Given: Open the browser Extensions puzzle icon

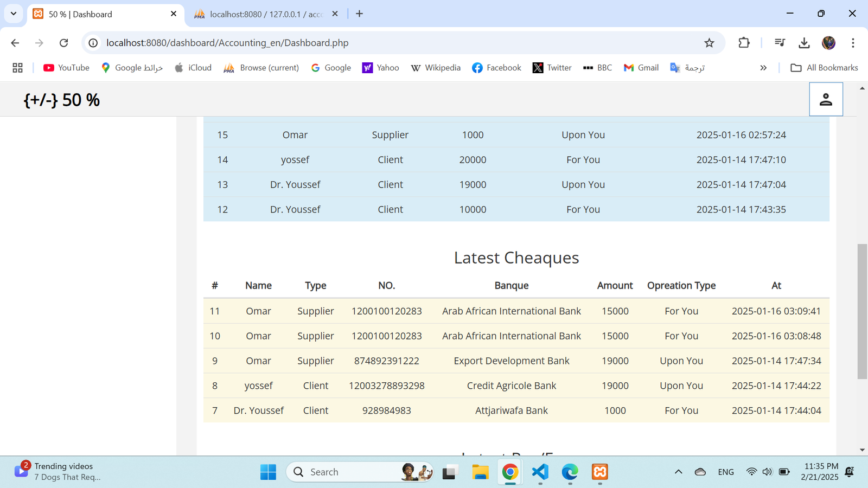Looking at the screenshot, I should 744,43.
